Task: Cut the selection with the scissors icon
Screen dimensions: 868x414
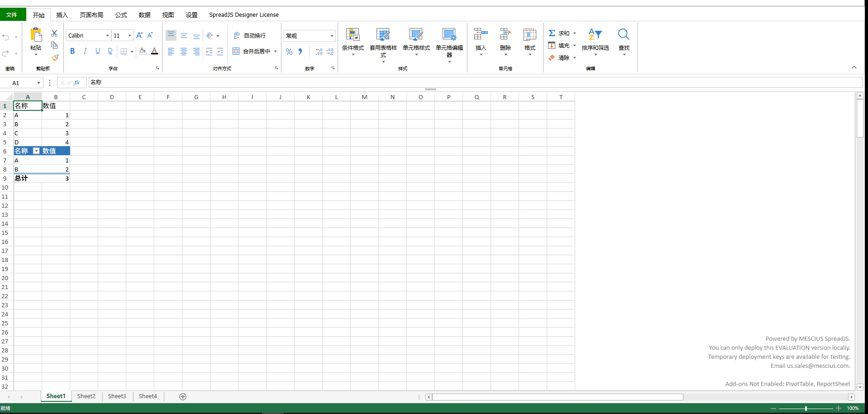Action: click(54, 33)
